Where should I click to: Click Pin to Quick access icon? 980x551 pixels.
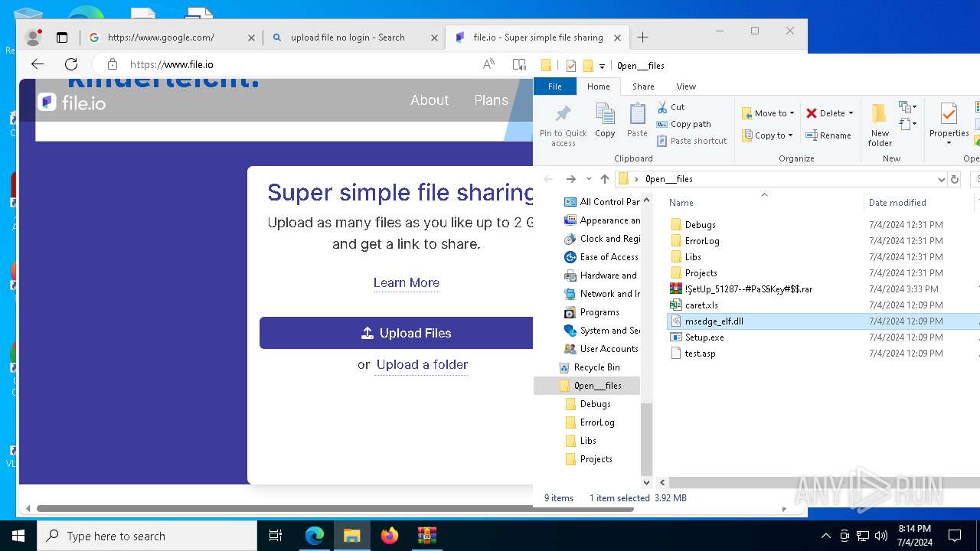click(563, 125)
